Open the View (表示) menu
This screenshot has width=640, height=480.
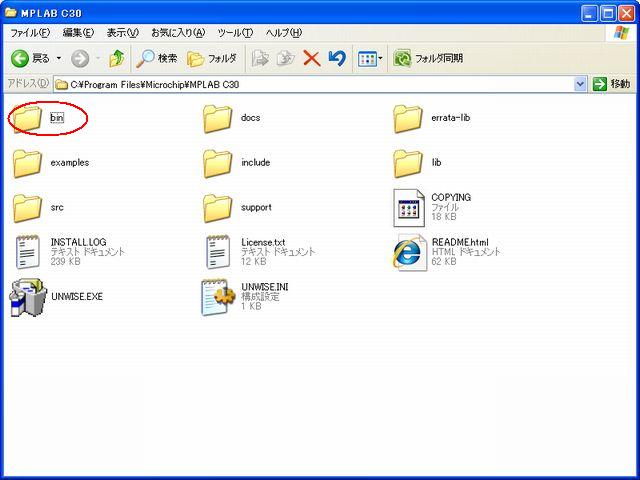(x=122, y=33)
